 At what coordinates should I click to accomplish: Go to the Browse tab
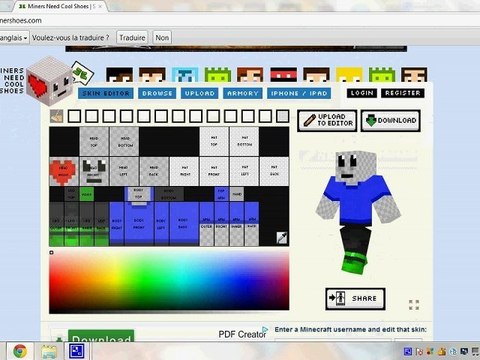tap(157, 93)
